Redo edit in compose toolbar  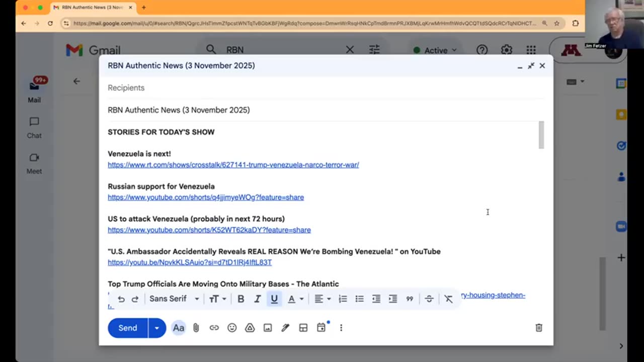pos(135,299)
